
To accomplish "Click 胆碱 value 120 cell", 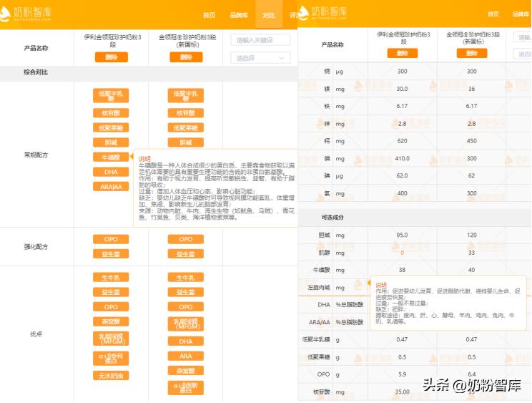I will tap(472, 235).
